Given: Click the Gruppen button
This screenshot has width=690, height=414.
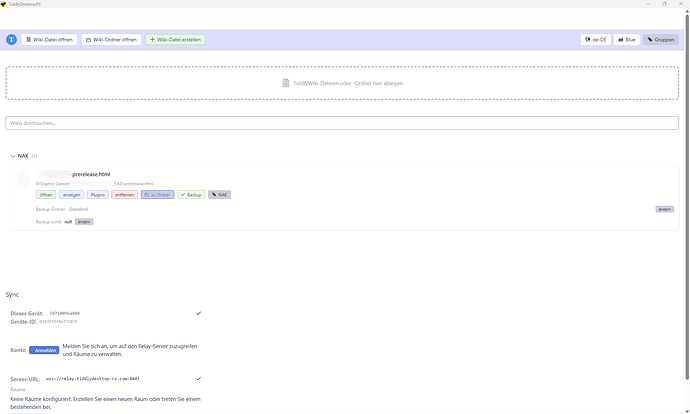Looking at the screenshot, I should click(x=661, y=40).
